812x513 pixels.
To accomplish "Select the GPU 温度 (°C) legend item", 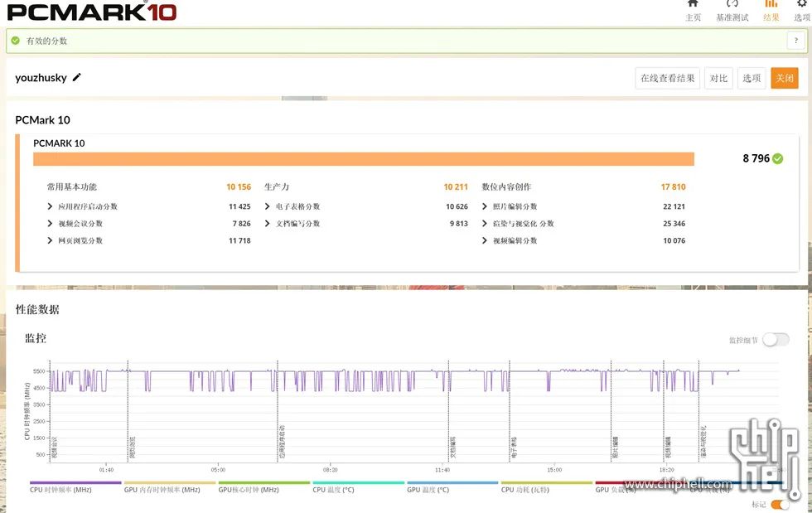I will pyautogui.click(x=452, y=487).
